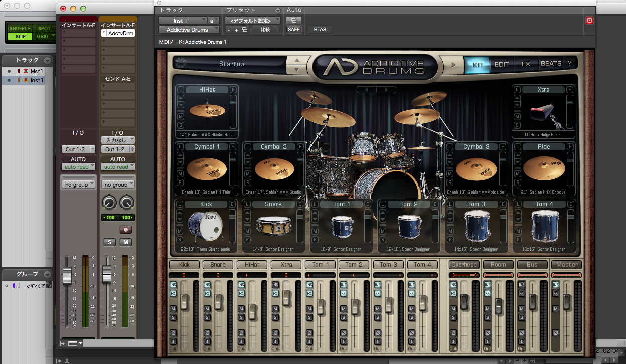Click the Kick channel volume fader
Viewport: 626px width, 364px height.
click(x=184, y=301)
